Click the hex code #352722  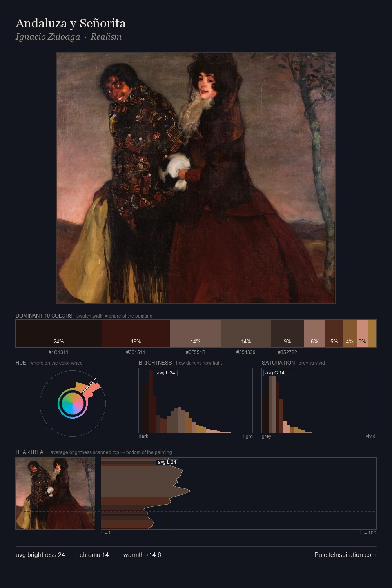pyautogui.click(x=287, y=352)
